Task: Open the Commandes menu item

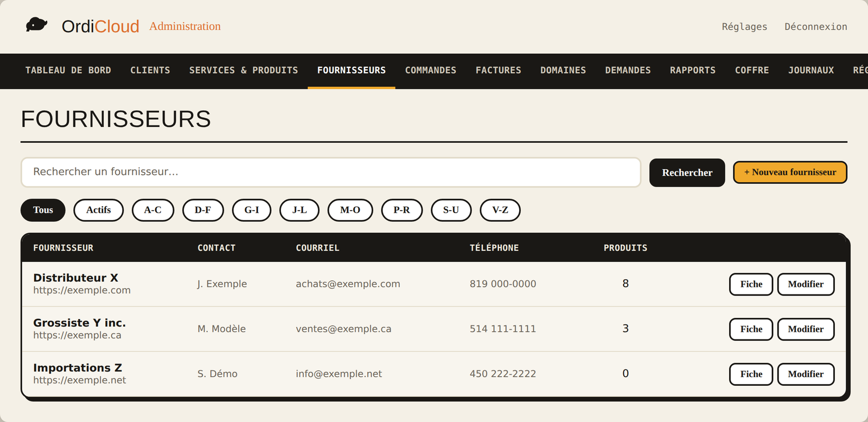Action: 431,71
